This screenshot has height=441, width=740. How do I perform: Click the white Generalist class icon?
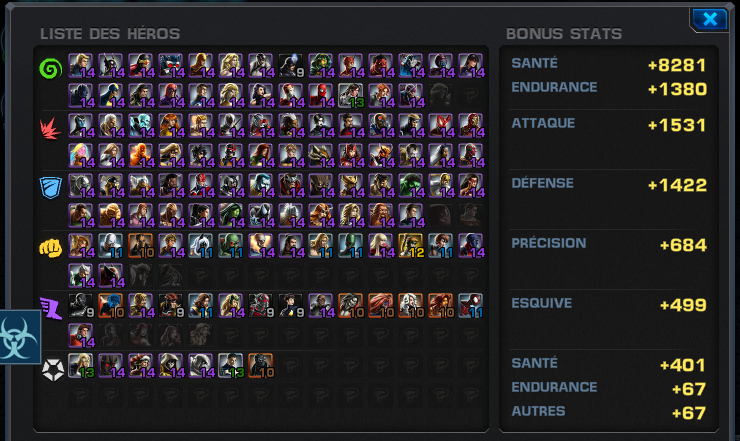[52, 369]
